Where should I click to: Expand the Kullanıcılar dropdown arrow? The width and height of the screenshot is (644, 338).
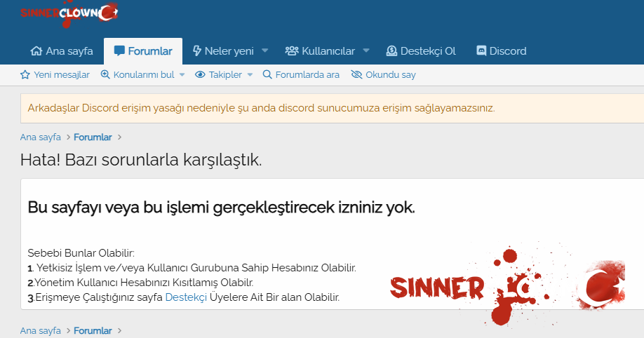click(x=366, y=51)
